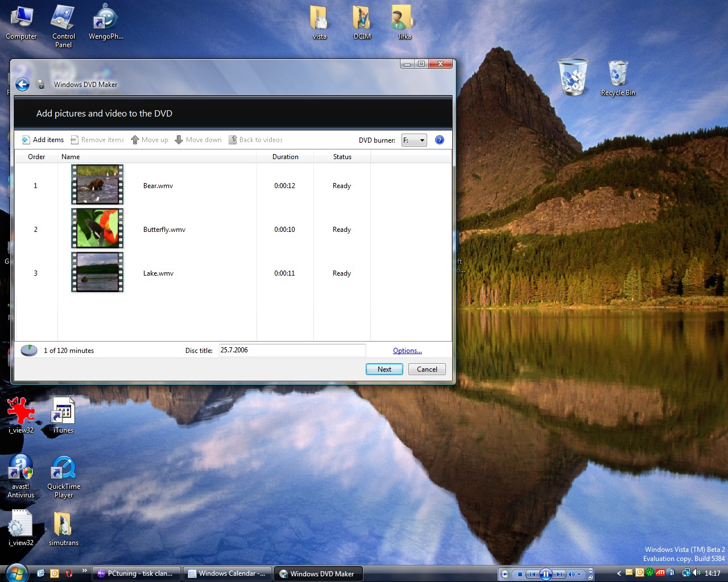Click the 0:00:11 duration of Lake.wmv
The image size is (728, 582).
[x=284, y=273]
